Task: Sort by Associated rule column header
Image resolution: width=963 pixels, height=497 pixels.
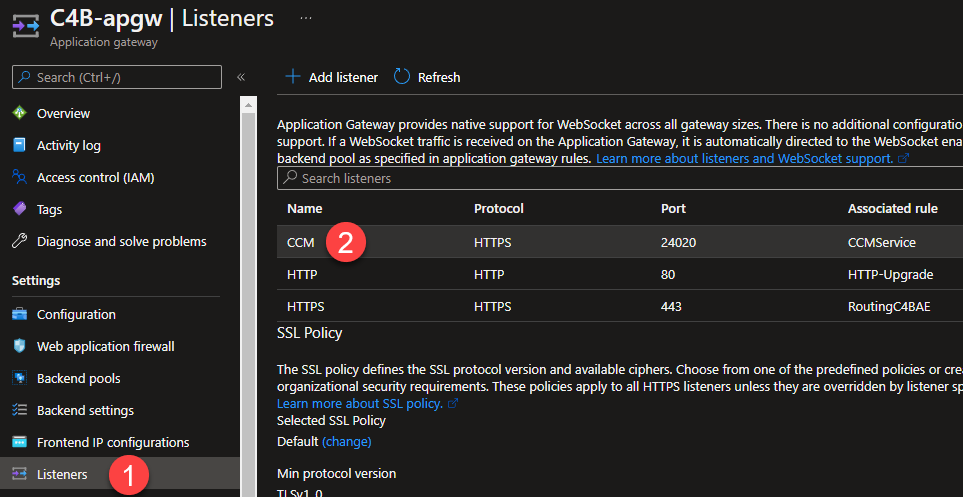Action: tap(892, 209)
